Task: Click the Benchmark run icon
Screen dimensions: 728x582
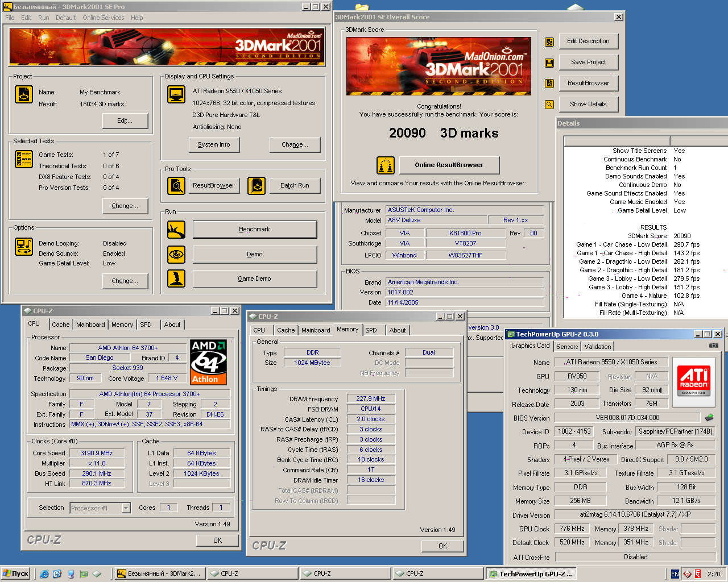Action: coord(176,230)
